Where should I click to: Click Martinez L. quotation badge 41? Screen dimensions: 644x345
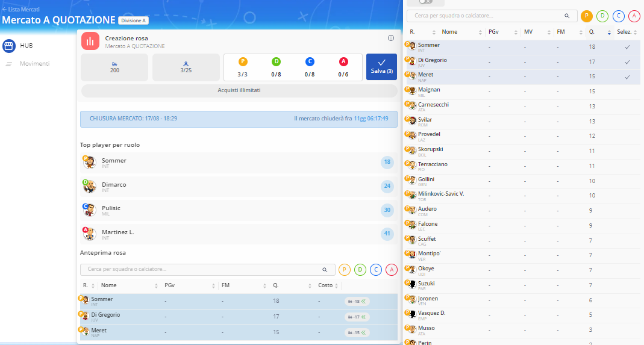pos(387,234)
